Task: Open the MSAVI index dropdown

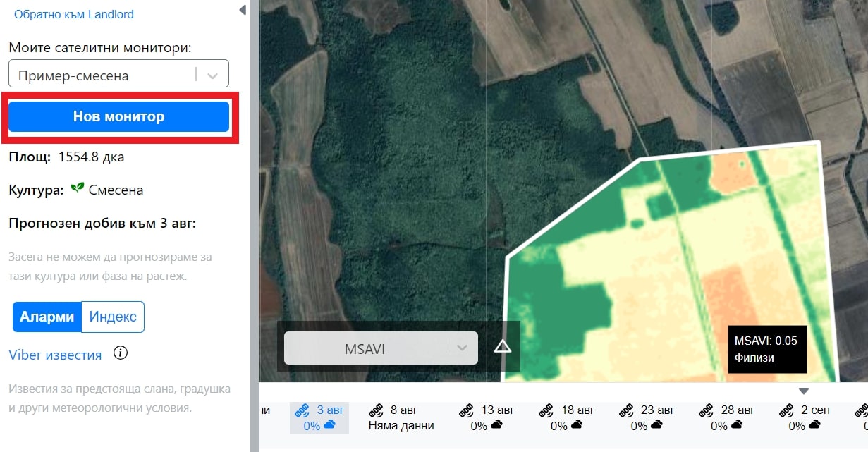Action: (x=381, y=348)
